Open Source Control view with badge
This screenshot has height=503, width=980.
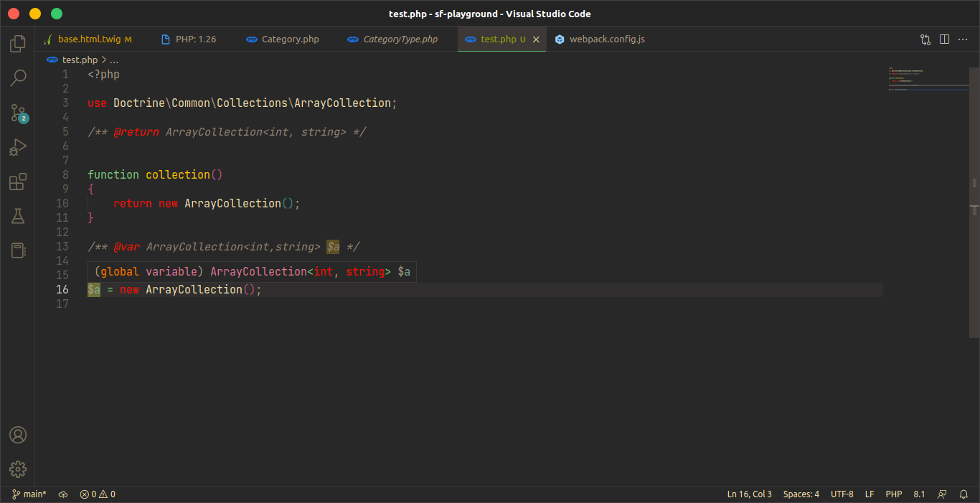coord(18,113)
